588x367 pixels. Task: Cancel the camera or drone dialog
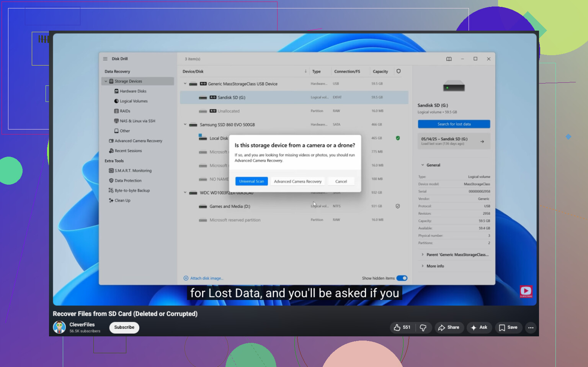(x=341, y=181)
